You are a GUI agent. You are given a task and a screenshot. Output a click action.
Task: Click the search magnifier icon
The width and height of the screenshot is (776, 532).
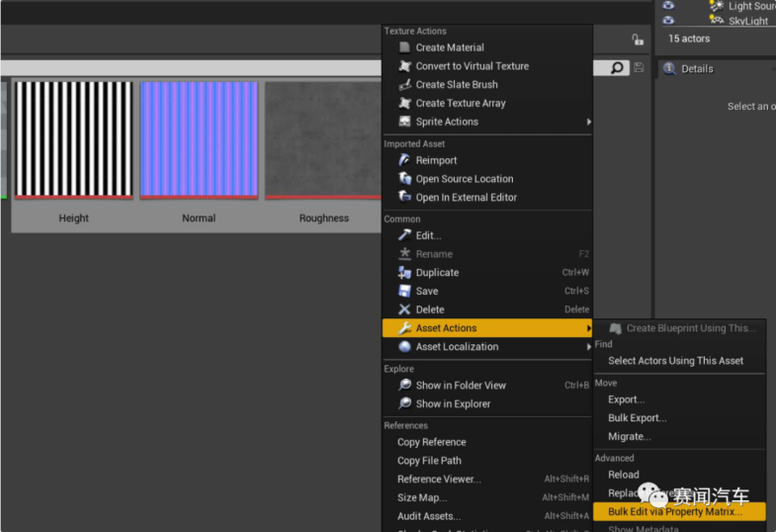pyautogui.click(x=618, y=68)
